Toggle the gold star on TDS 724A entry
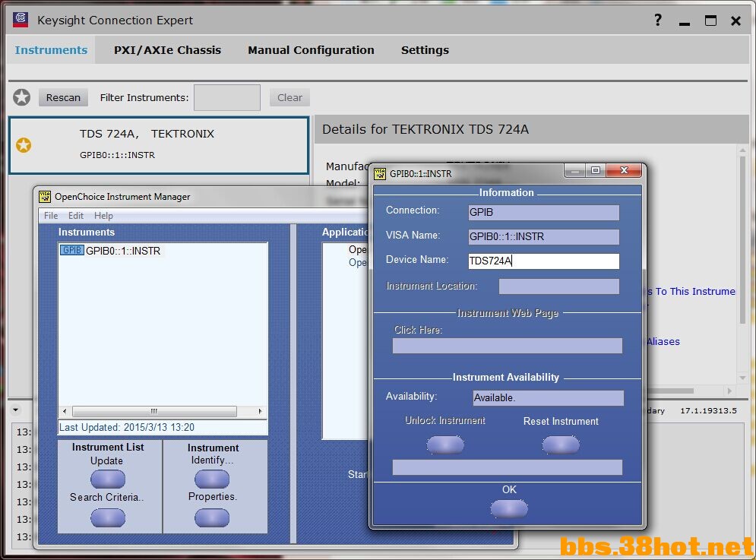The image size is (756, 560). pyautogui.click(x=24, y=144)
